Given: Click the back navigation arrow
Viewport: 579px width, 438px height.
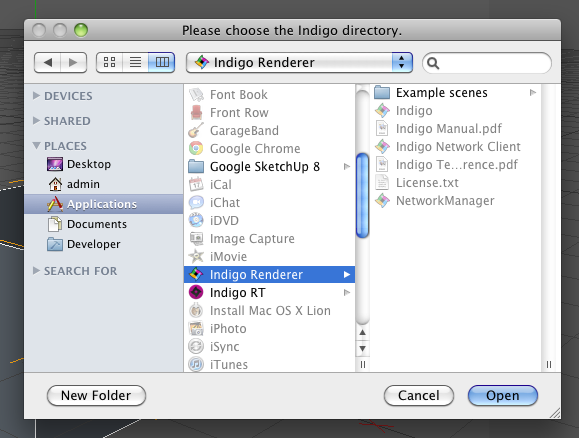Looking at the screenshot, I should (47, 62).
